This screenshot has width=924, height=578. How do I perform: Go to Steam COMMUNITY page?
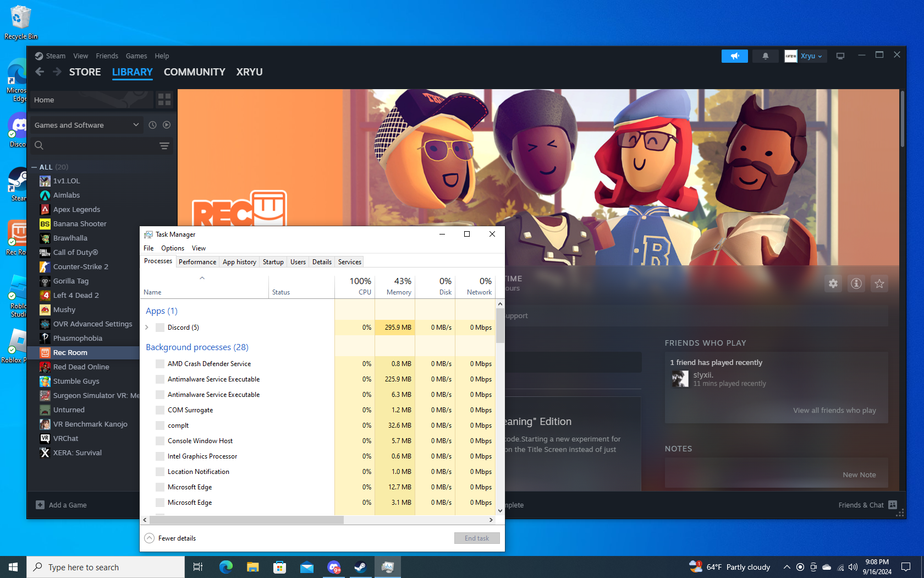(195, 72)
